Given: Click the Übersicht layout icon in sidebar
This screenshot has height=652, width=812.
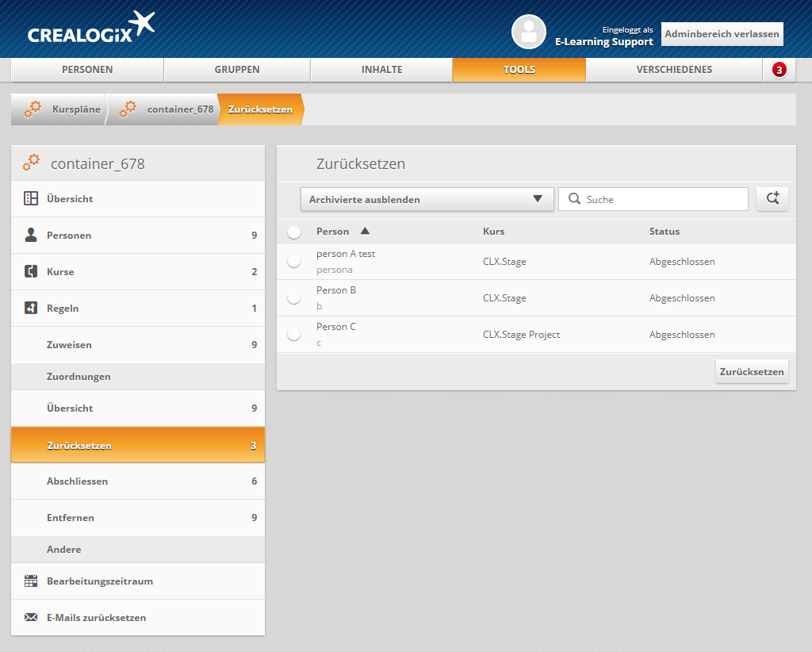Looking at the screenshot, I should click(x=31, y=198).
